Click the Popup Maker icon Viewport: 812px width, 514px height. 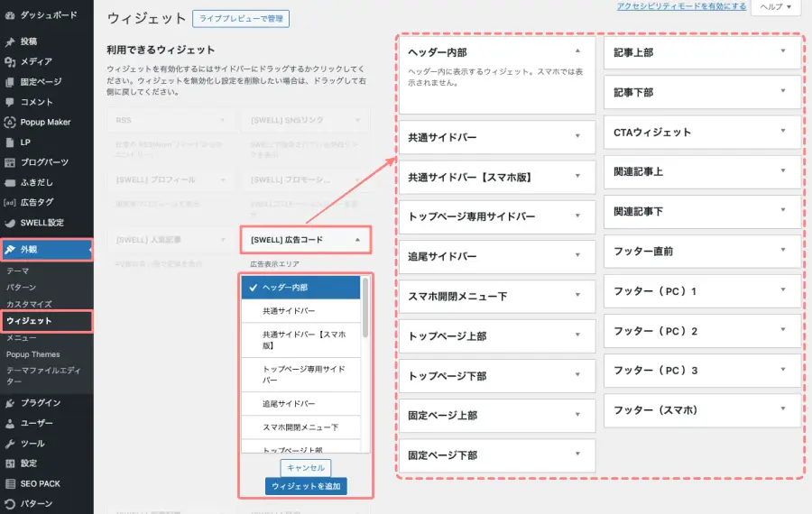(x=9, y=122)
